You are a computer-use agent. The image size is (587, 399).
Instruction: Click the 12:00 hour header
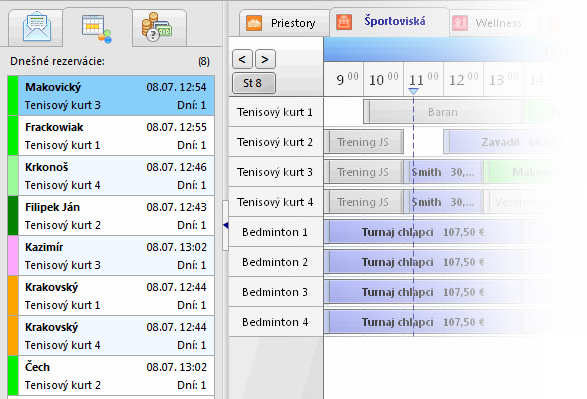(463, 79)
